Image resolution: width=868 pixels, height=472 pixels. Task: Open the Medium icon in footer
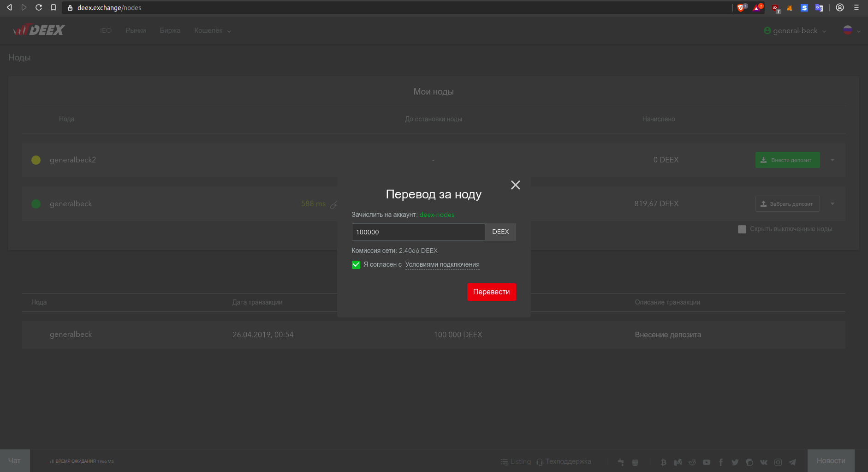pyautogui.click(x=678, y=462)
